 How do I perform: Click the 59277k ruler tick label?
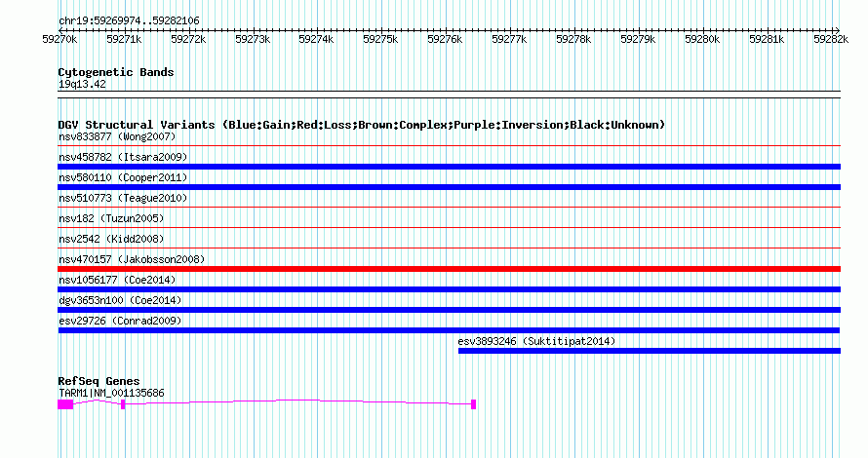coord(509,39)
